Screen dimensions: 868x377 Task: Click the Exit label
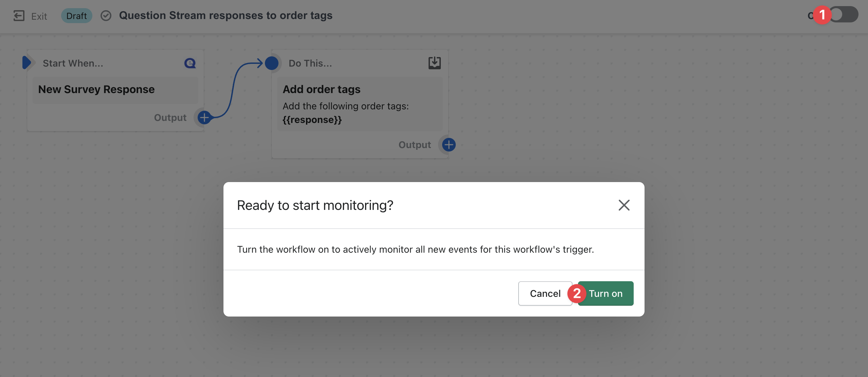coord(39,16)
